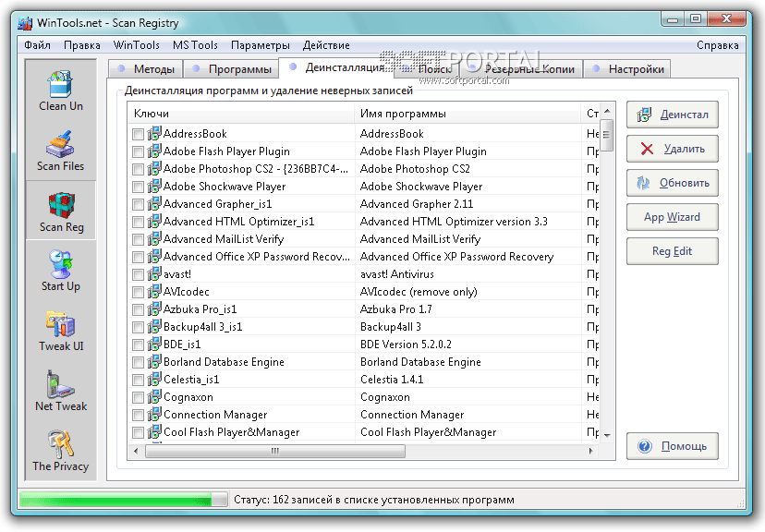The height and width of the screenshot is (532, 765).
Task: Click the BDE_is1 key icon
Action: click(x=154, y=344)
